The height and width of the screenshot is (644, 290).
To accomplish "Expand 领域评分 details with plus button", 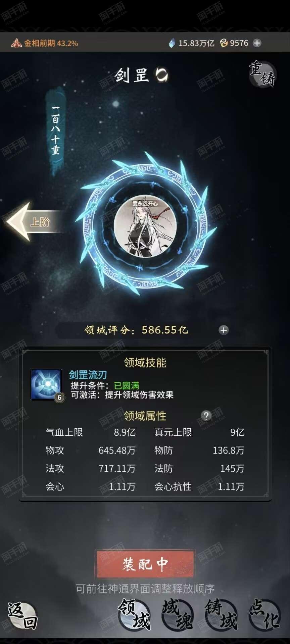I will pyautogui.click(x=224, y=330).
